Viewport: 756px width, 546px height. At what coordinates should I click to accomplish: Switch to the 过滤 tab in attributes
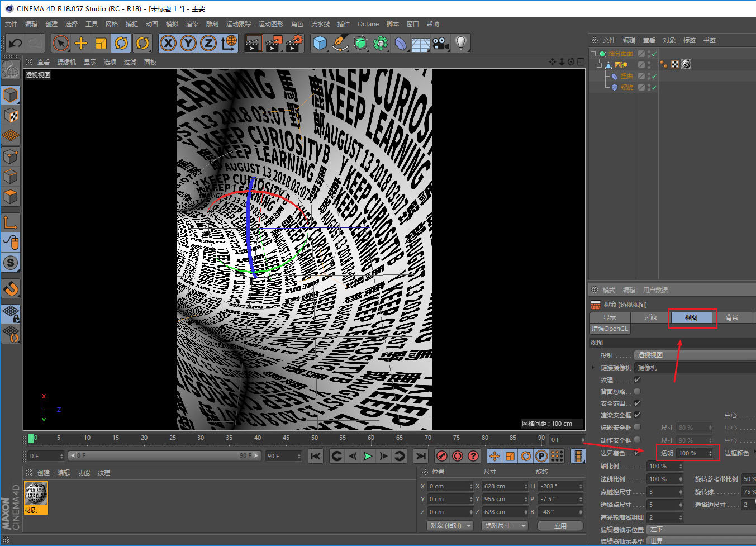[650, 317]
